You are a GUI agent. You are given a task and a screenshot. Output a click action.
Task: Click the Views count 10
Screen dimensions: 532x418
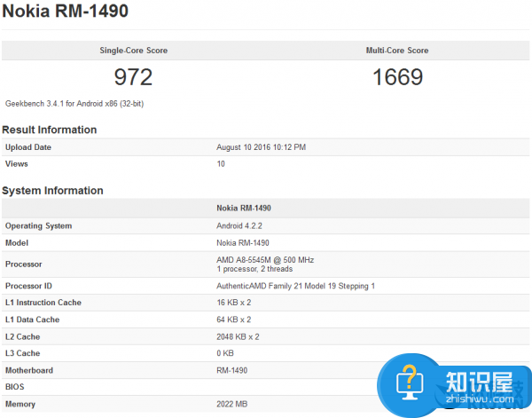(x=221, y=163)
